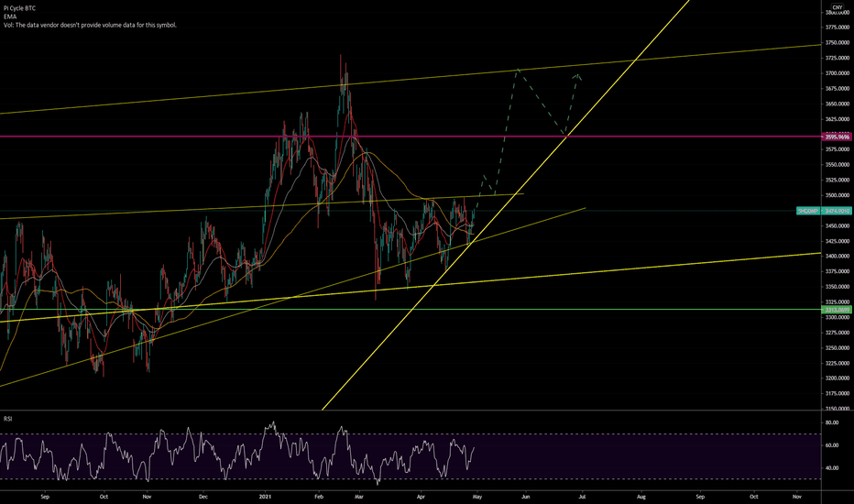Click the Jun label on time axis
The width and height of the screenshot is (854, 504).
[526, 497]
